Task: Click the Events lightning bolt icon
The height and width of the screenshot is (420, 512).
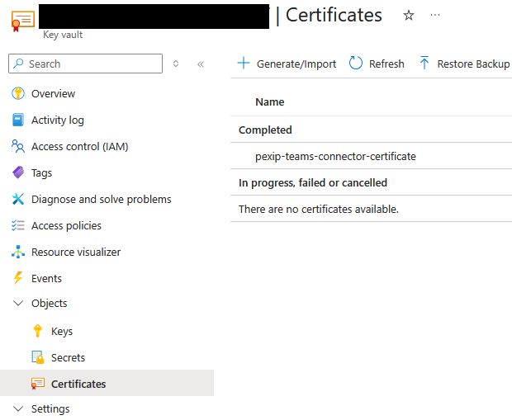Action: pyautogui.click(x=18, y=278)
